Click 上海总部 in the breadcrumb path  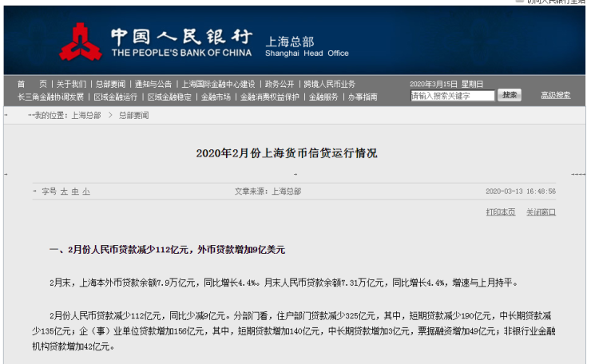[86, 115]
